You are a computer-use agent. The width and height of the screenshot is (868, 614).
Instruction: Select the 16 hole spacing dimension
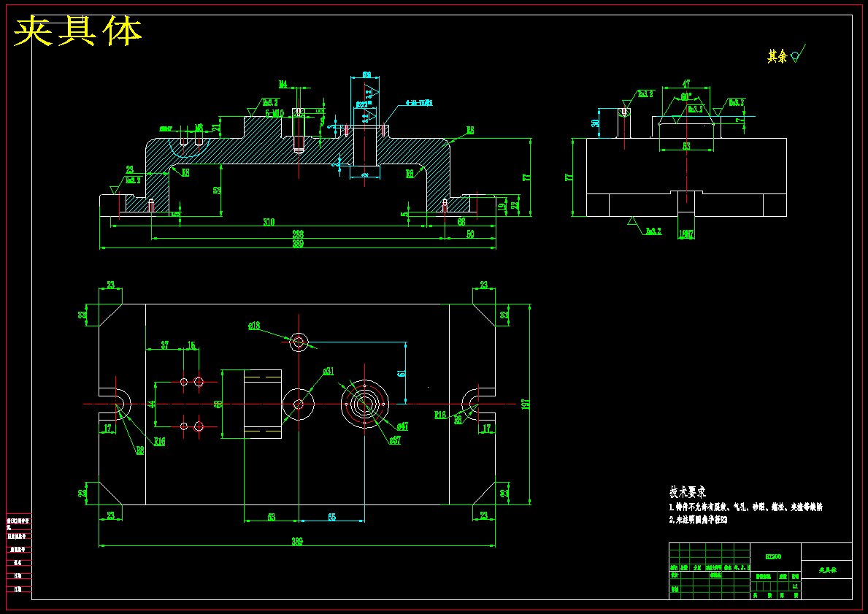coord(191,345)
